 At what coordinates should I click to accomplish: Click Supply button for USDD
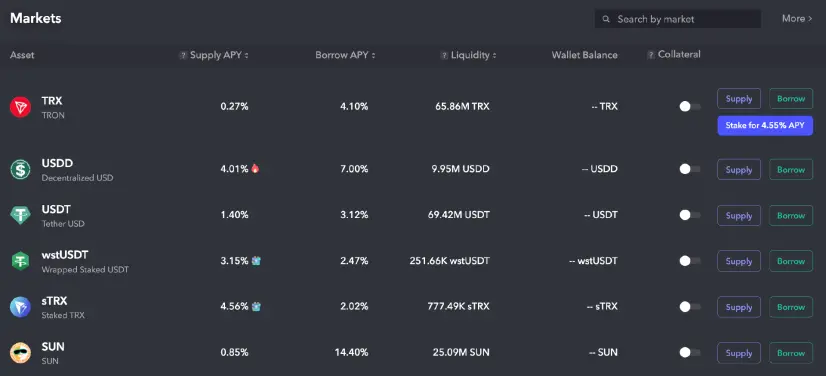click(739, 170)
